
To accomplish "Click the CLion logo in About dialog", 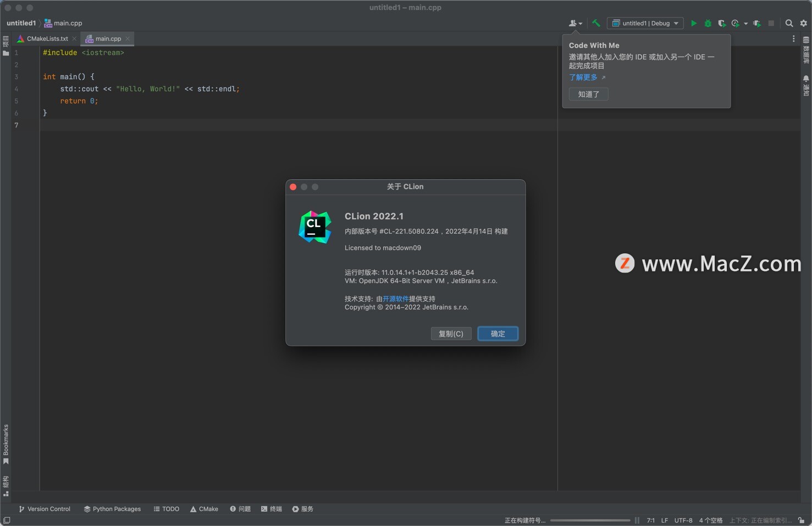I will tap(315, 227).
